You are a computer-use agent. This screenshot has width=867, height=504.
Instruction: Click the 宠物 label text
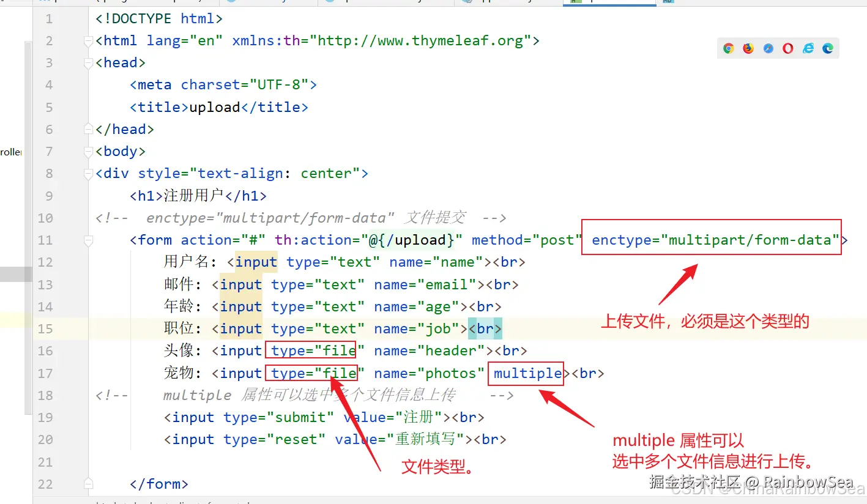[179, 373]
